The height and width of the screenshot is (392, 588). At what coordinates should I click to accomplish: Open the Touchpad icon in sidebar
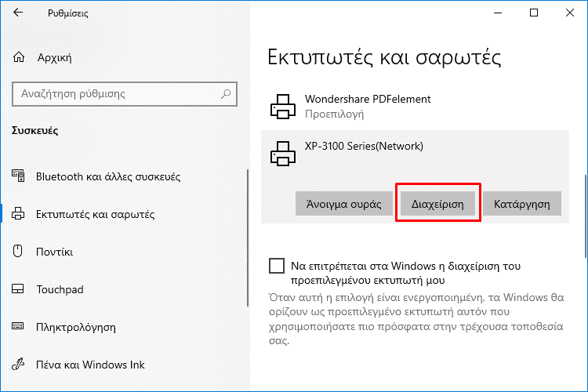point(17,289)
